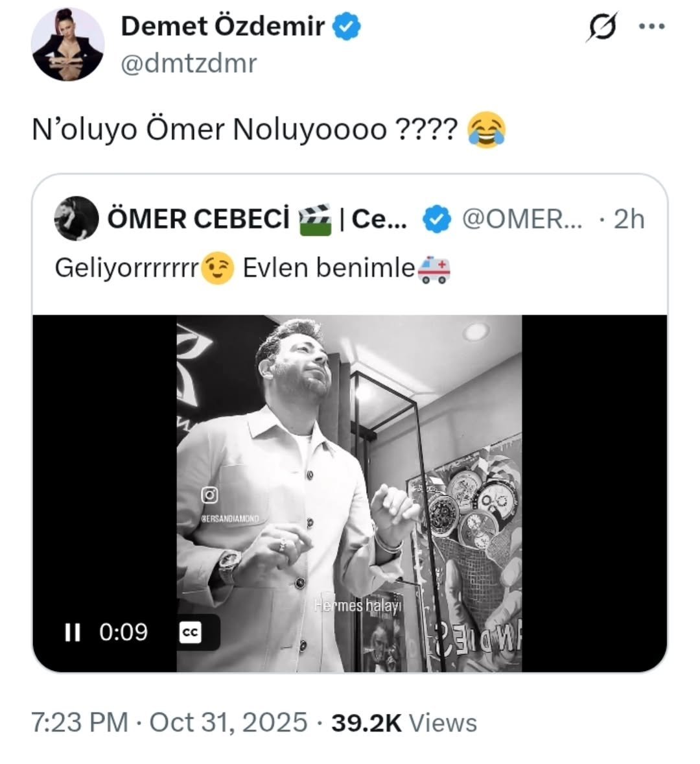
Task: Open quoted tweet text 'Geliyorrrrrrr Evlen benimle'
Action: (x=253, y=268)
